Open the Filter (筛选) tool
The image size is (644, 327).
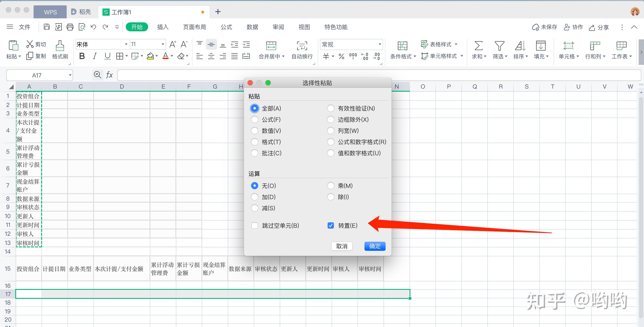pyautogui.click(x=499, y=46)
